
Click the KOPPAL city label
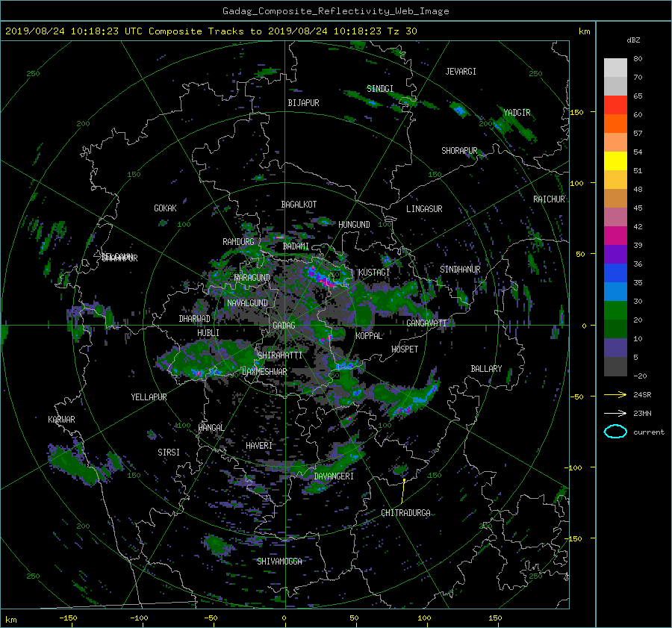point(369,336)
